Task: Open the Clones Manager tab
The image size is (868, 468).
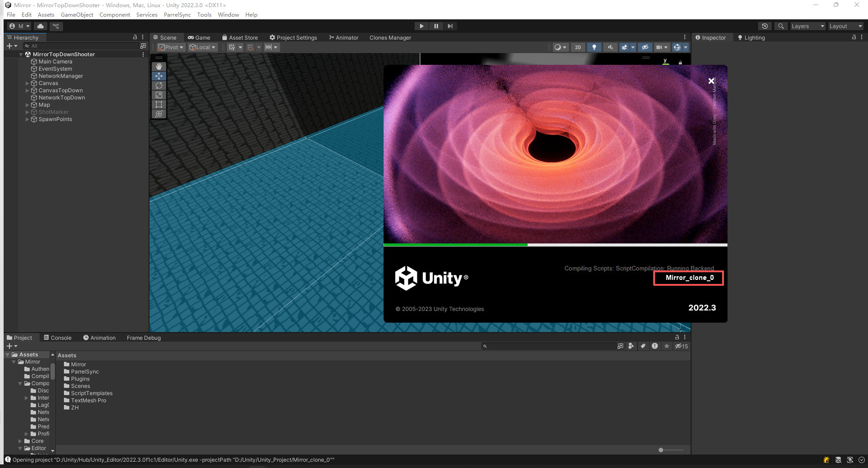Action: click(390, 38)
